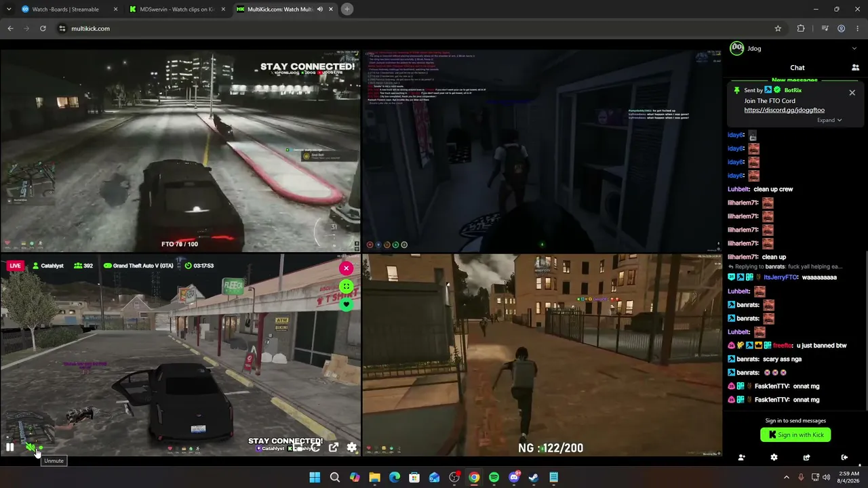Open the Chrome media controls
868x488 pixels.
(825, 28)
